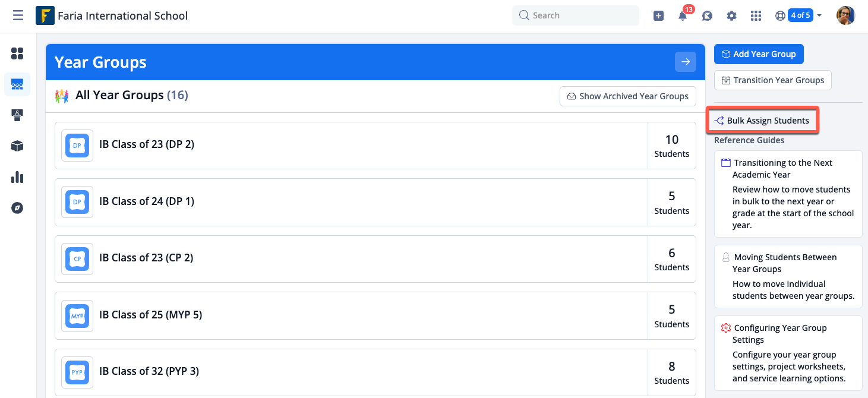Click into the Search field
This screenshot has width=868, height=398.
(575, 15)
